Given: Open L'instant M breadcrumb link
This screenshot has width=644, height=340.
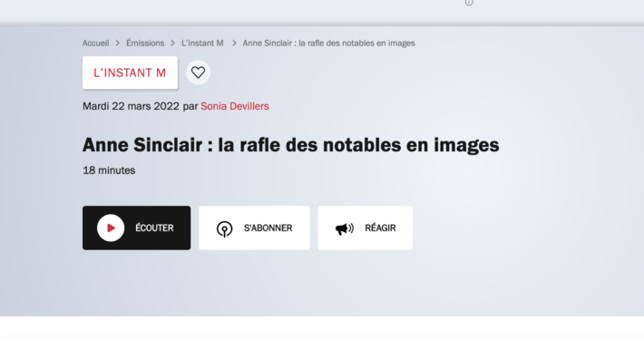Looking at the screenshot, I should (202, 44).
